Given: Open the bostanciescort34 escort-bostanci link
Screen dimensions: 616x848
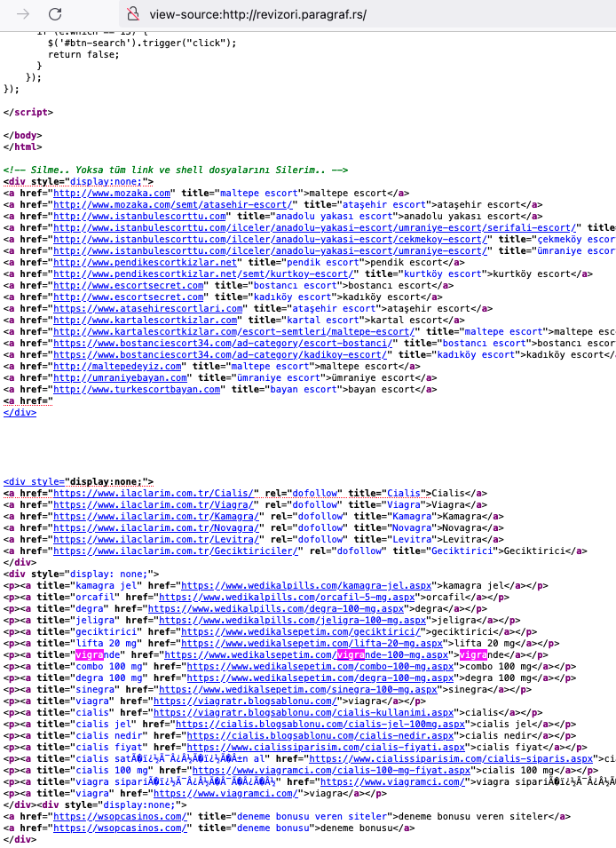Looking at the screenshot, I should point(223,343).
